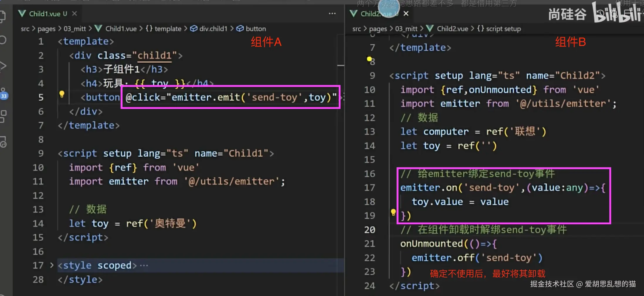Click the lightbulb quick-fix on line 5
The width and height of the screenshot is (644, 296).
[x=62, y=94]
